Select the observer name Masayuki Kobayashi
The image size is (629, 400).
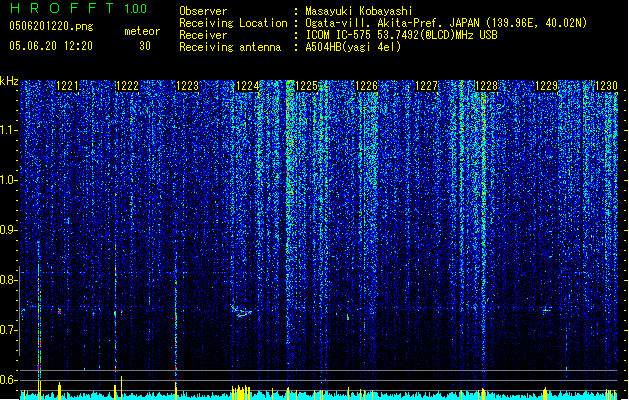pos(359,11)
